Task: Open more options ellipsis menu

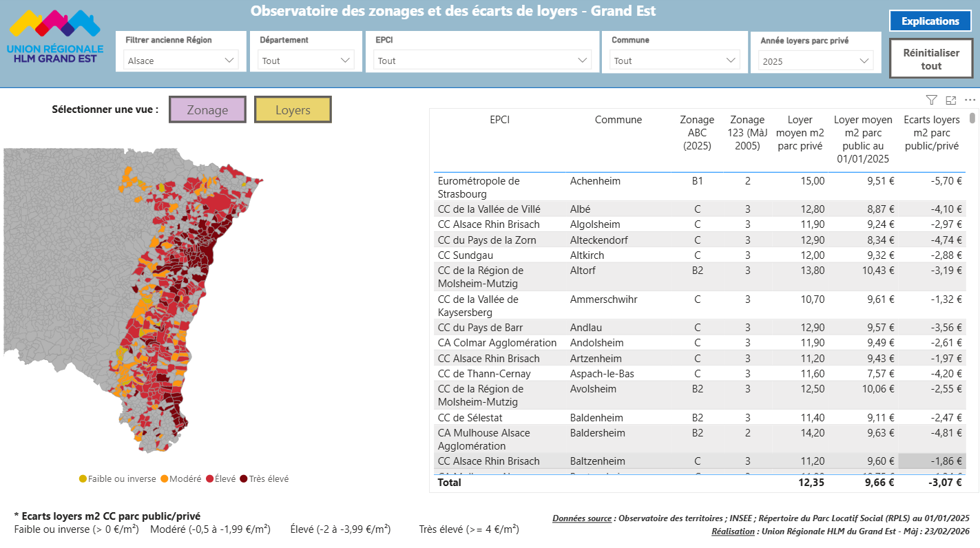Action: click(970, 101)
